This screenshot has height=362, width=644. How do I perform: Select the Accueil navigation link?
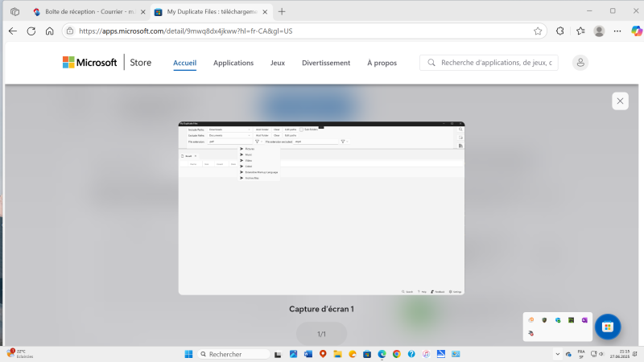click(x=184, y=63)
